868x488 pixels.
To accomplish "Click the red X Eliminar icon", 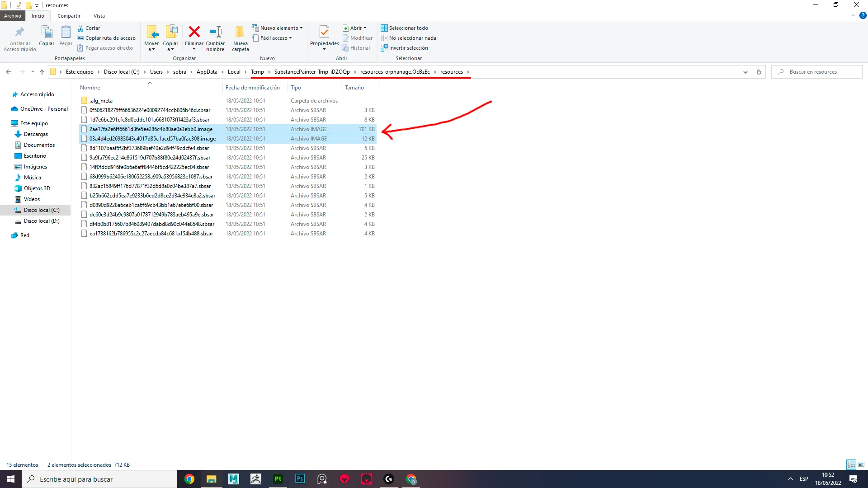I will click(x=194, y=32).
